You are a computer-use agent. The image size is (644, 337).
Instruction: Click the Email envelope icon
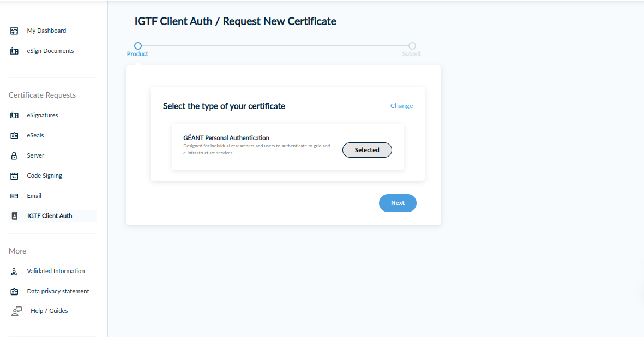point(15,196)
